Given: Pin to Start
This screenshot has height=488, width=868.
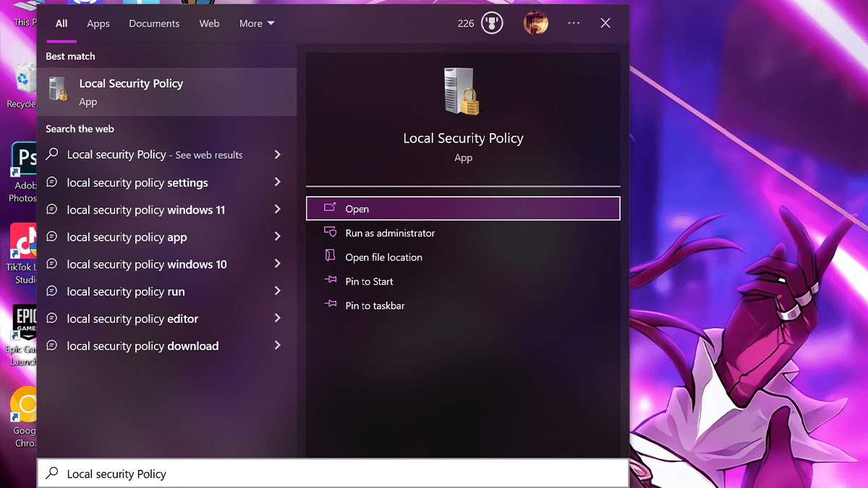Looking at the screenshot, I should click(369, 281).
